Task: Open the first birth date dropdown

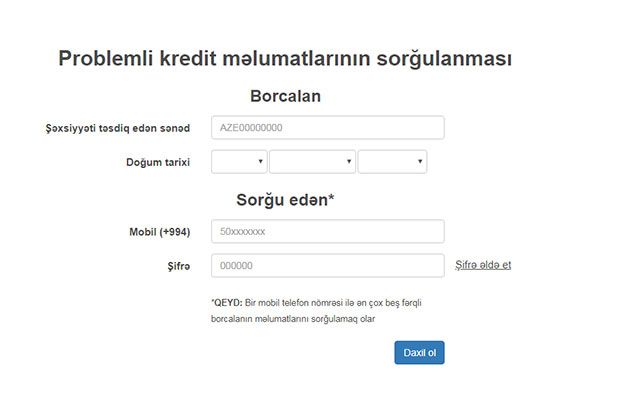Action: click(x=239, y=162)
